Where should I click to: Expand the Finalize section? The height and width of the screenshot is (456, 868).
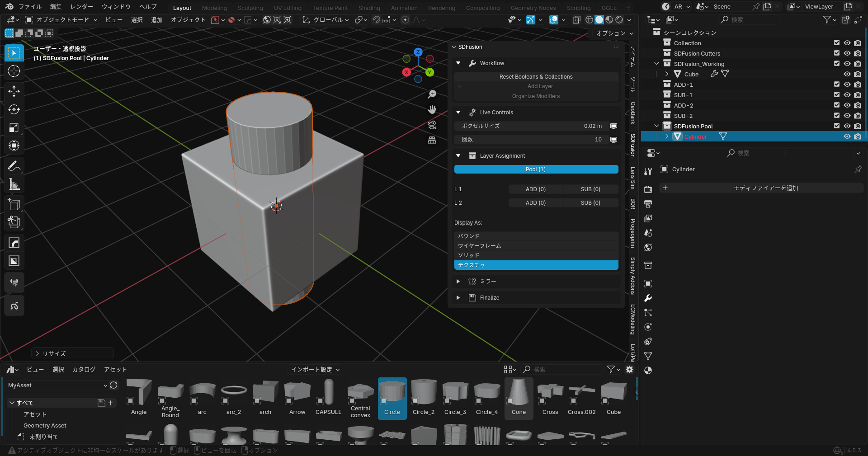click(458, 298)
